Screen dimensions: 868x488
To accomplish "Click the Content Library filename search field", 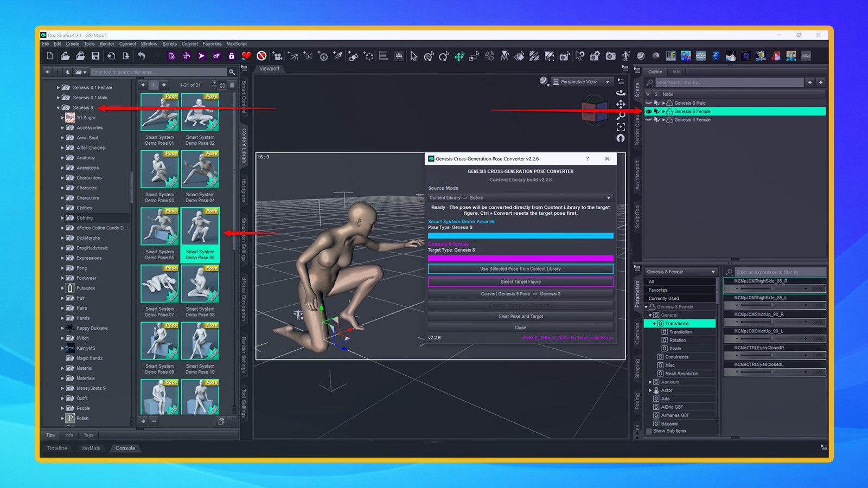I will pos(158,72).
